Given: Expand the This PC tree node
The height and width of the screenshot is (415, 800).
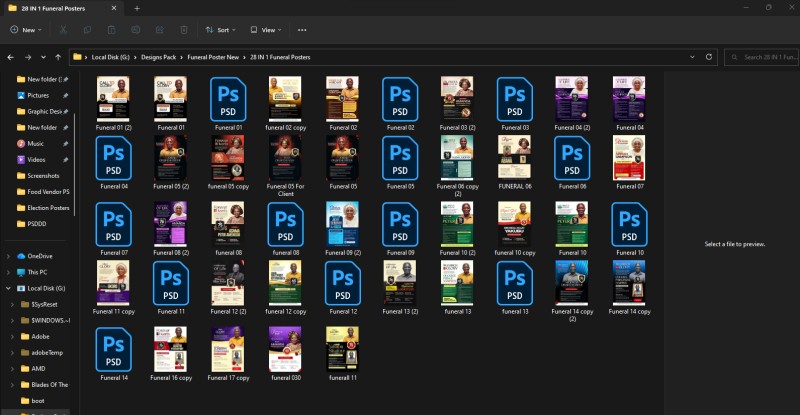Looking at the screenshot, I should pyautogui.click(x=8, y=272).
